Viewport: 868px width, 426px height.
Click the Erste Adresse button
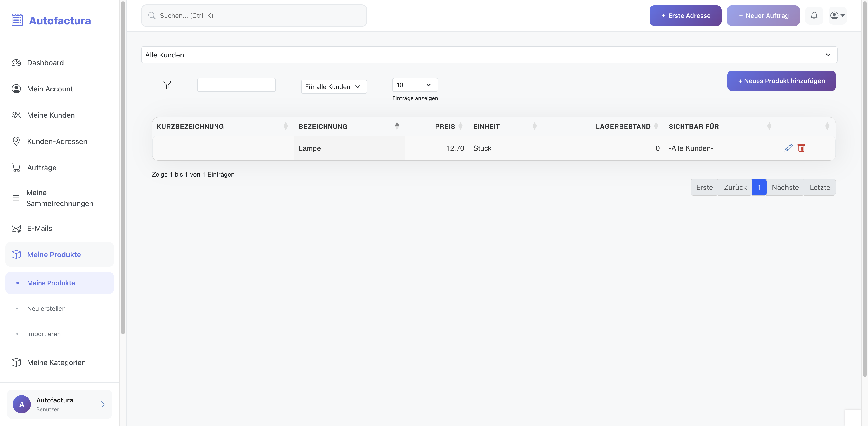pos(685,16)
